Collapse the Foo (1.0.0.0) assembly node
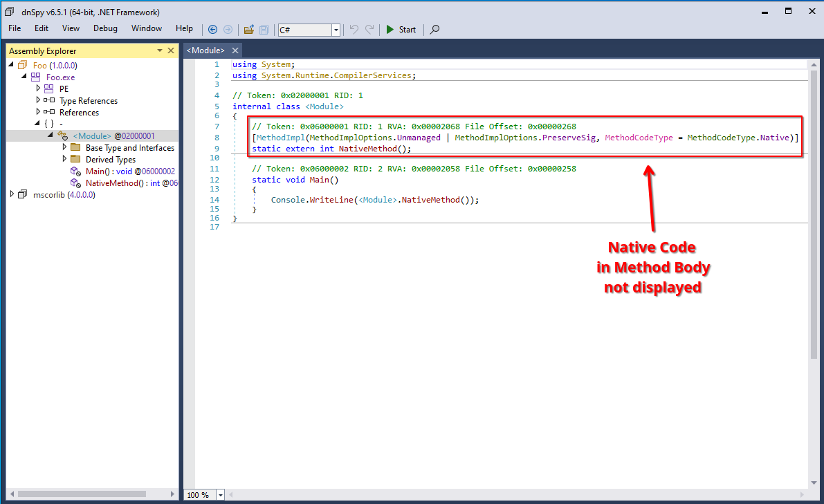This screenshot has width=824, height=504. tap(12, 65)
